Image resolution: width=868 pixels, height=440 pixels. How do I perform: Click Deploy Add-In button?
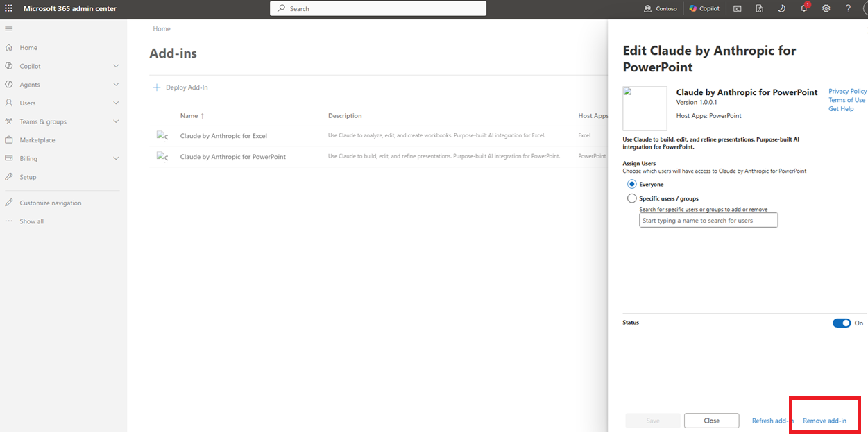tap(180, 87)
